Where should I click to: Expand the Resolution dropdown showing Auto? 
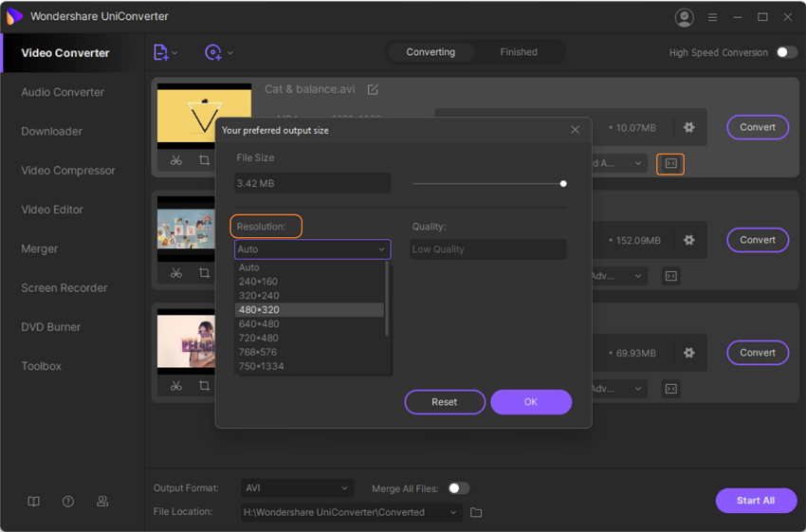point(313,249)
